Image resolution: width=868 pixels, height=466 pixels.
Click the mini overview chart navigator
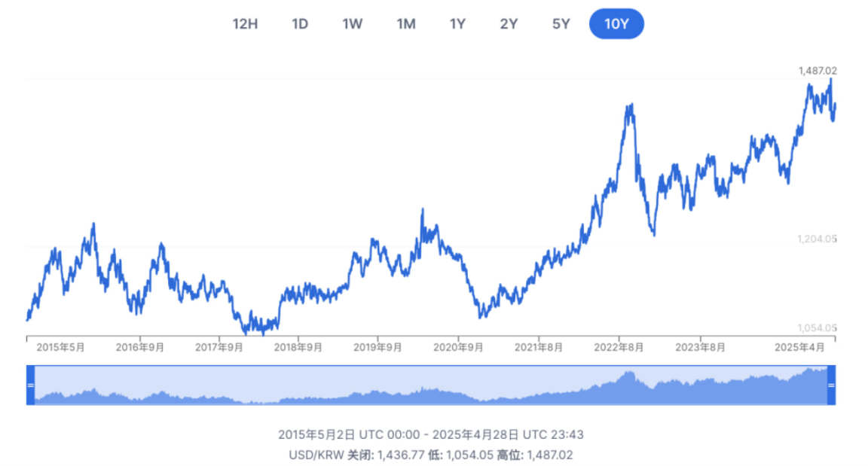431,385
